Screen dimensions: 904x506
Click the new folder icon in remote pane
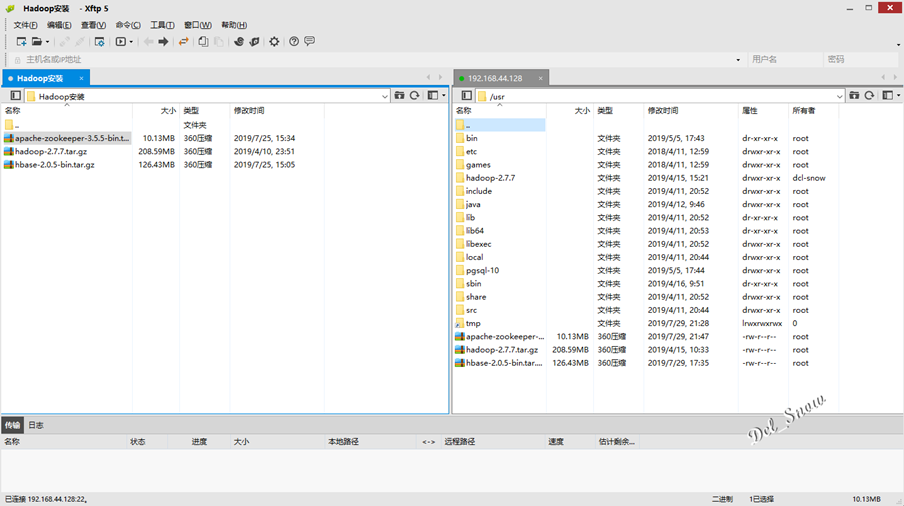[x=854, y=96]
